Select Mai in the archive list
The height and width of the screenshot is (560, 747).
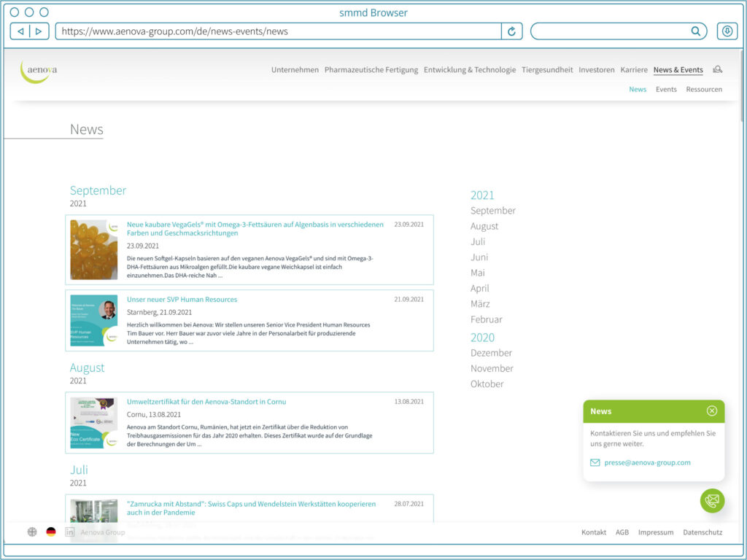tap(478, 273)
